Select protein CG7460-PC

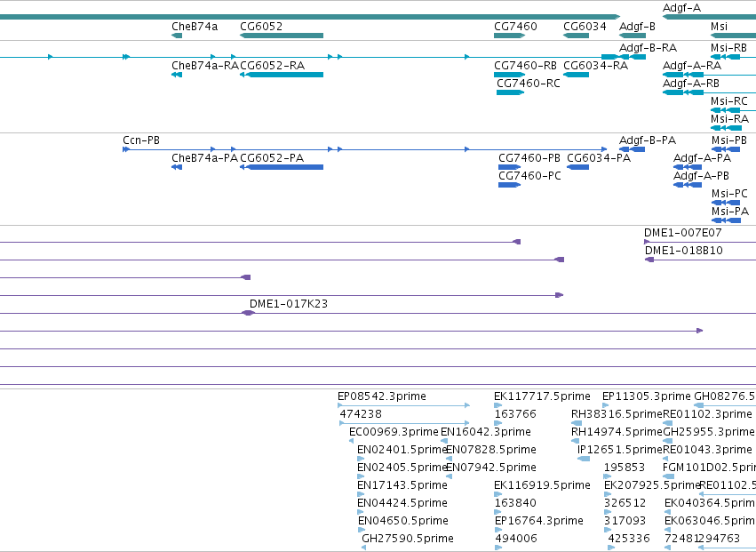tap(529, 176)
